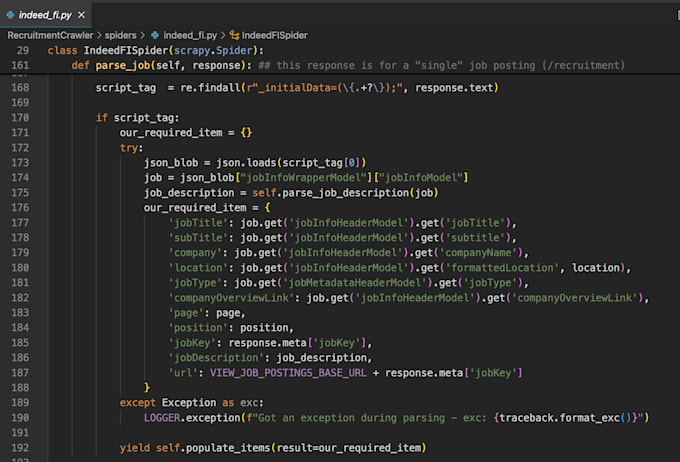The image size is (680, 462).
Task: Click empty dict braces on line 171
Action: [246, 132]
